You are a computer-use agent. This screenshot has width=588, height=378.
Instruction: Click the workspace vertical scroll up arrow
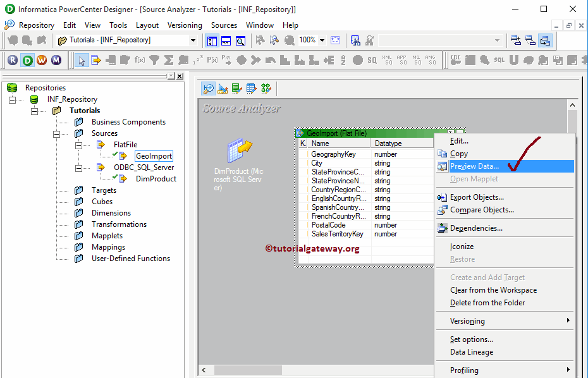coord(572,106)
